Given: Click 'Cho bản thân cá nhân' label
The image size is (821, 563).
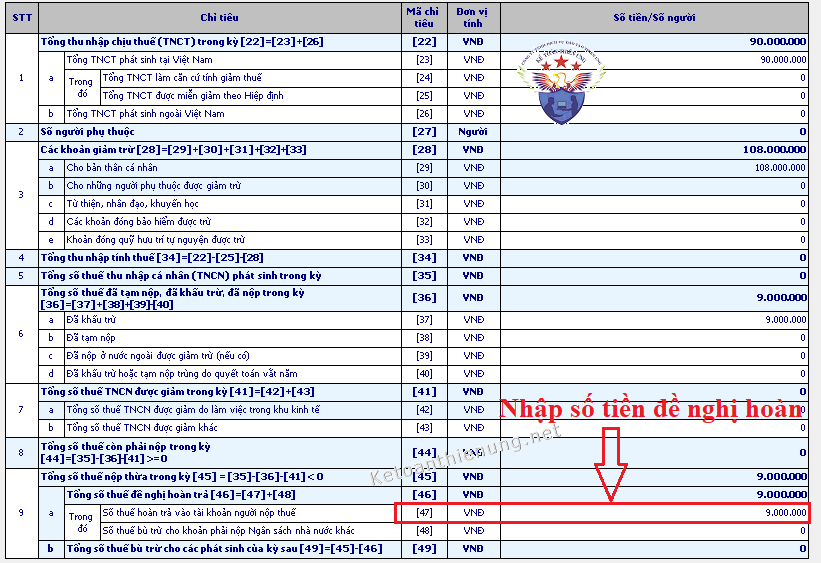Looking at the screenshot, I should pyautogui.click(x=112, y=168).
